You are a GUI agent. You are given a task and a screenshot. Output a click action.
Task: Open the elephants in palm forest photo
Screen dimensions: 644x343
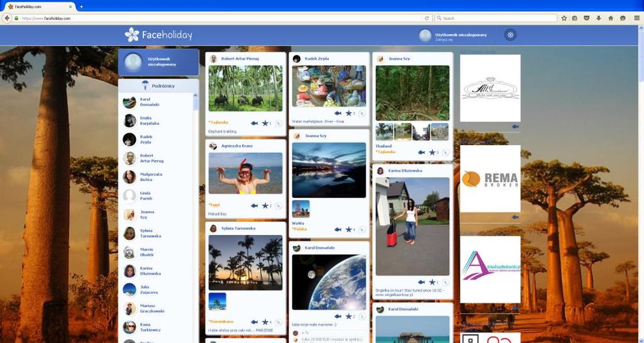coord(245,89)
